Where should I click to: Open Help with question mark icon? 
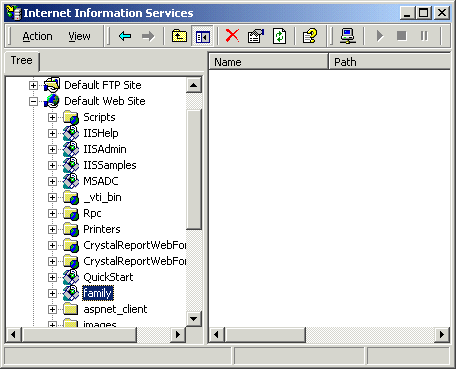[x=310, y=36]
